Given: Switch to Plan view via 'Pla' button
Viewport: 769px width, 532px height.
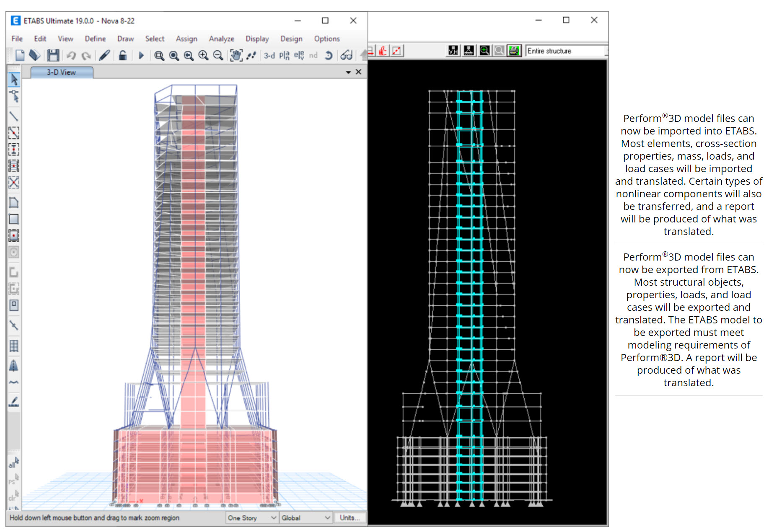Looking at the screenshot, I should click(284, 55).
